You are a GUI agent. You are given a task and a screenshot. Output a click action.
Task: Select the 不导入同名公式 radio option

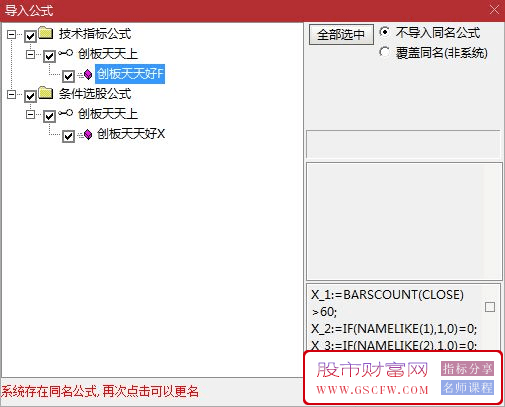click(384, 32)
